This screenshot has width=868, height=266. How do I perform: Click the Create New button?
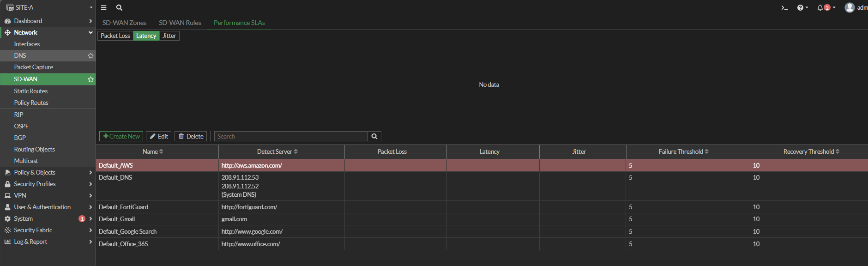tap(121, 136)
